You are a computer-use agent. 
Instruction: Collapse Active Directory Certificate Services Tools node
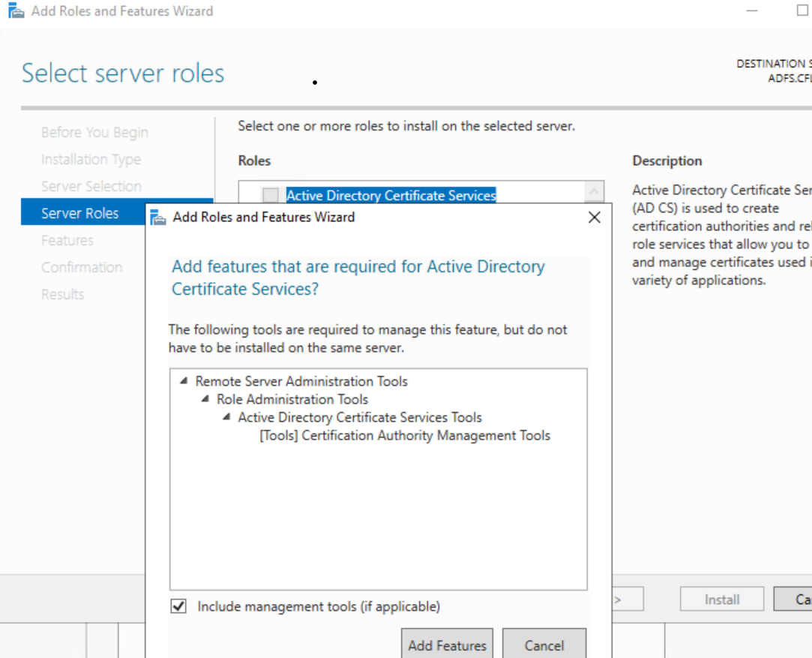pos(226,417)
